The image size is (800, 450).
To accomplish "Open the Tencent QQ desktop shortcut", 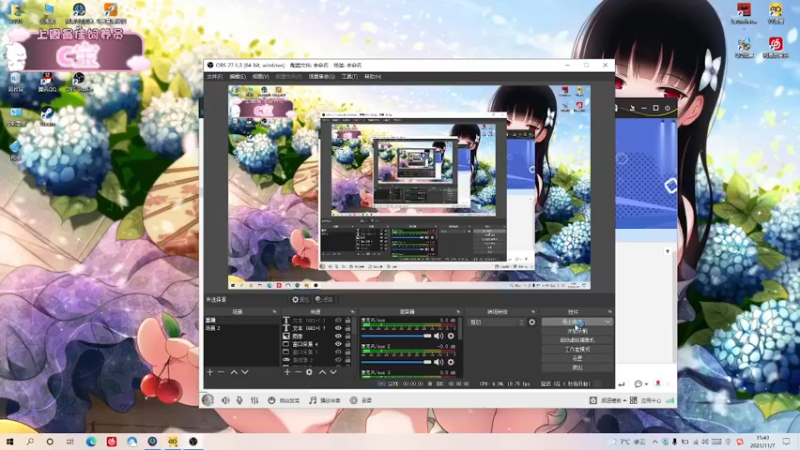I will 47,82.
